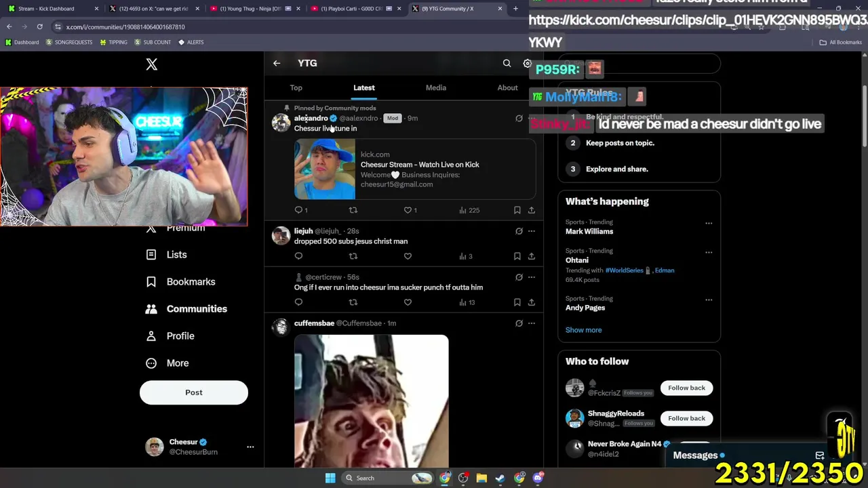Open Bookmarks from sidebar
868x488 pixels.
coord(181,282)
